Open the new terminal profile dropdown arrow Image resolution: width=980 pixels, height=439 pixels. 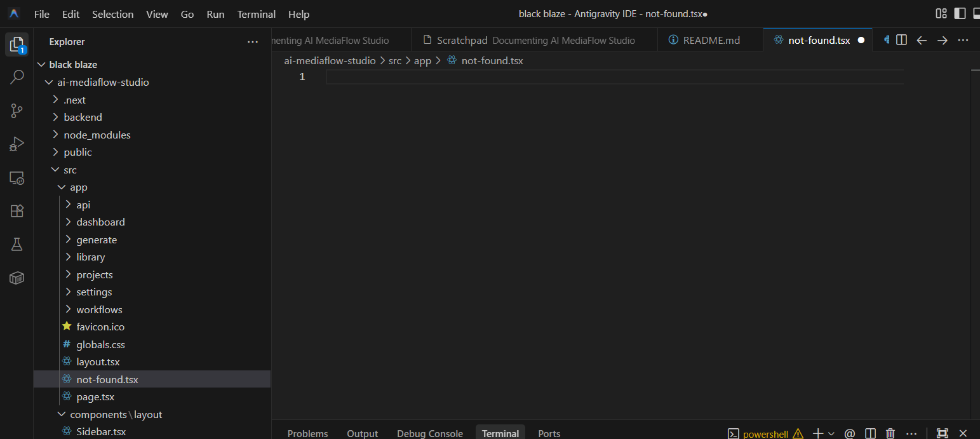(831, 433)
